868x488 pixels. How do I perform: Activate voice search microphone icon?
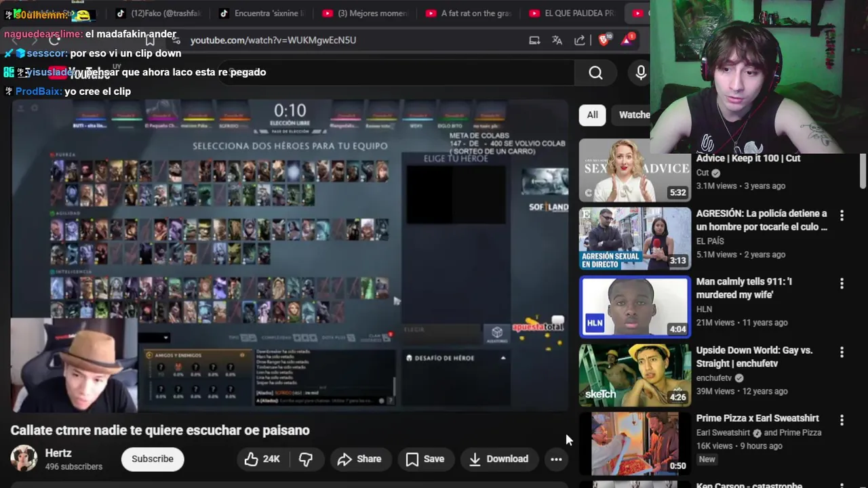click(x=641, y=73)
